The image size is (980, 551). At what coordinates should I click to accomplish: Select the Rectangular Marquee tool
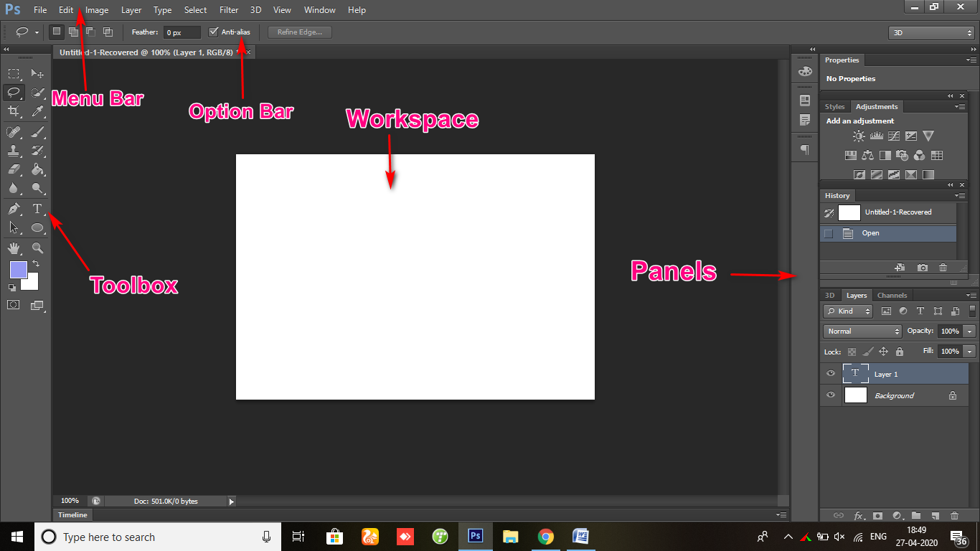(x=14, y=72)
